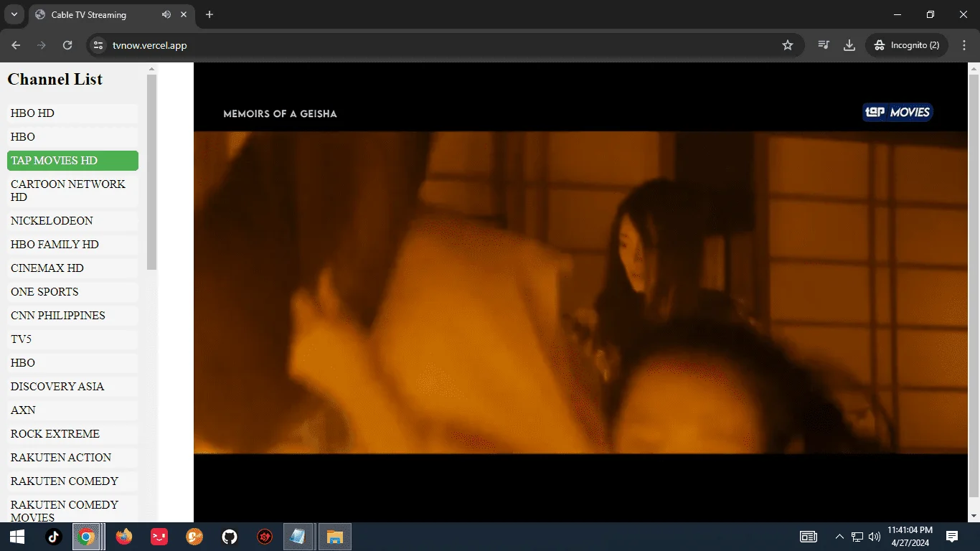
Task: Switch to the Notepad taskbar window
Action: [298, 537]
